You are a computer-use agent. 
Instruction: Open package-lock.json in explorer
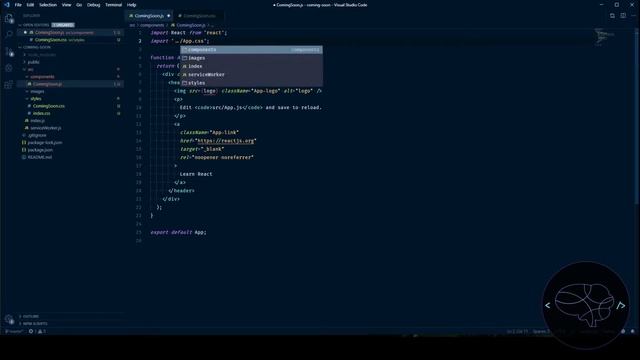click(45, 143)
